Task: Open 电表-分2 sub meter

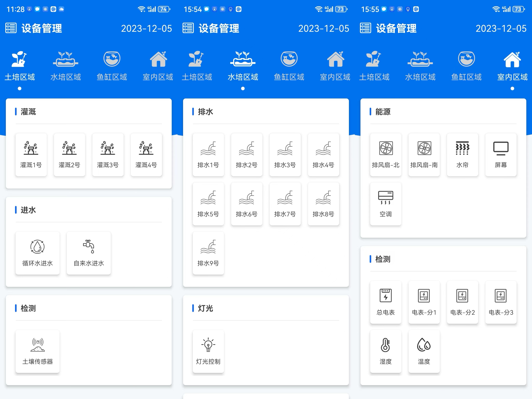Action: point(463,302)
